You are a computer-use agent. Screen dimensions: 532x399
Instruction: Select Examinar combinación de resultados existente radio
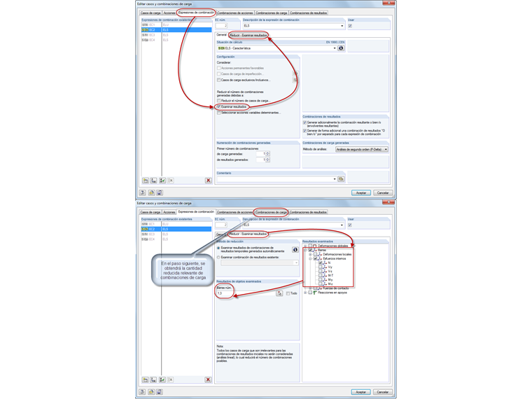click(218, 258)
